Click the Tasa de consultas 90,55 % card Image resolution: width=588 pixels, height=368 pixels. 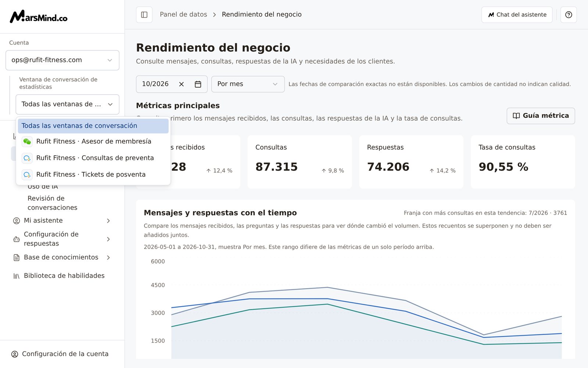point(523,162)
